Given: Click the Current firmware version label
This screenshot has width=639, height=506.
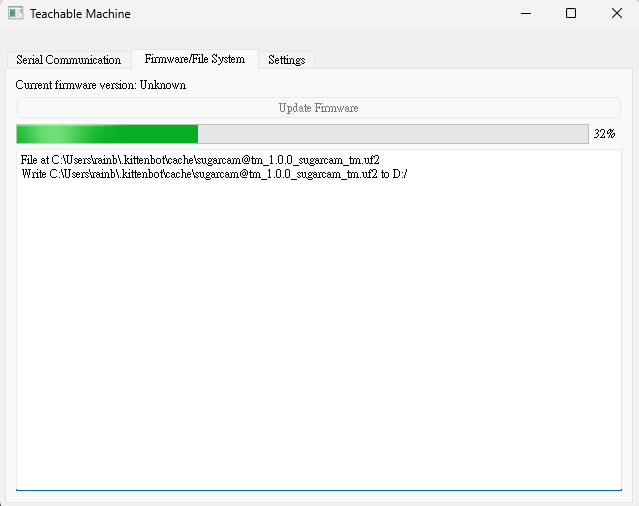Looking at the screenshot, I should point(101,85).
